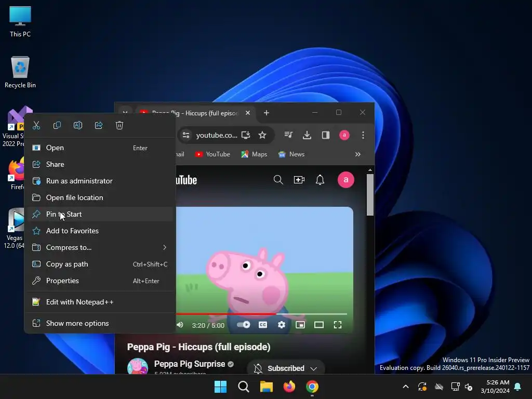This screenshot has width=532, height=399.
Task: Choose Open file location
Action: click(100, 198)
